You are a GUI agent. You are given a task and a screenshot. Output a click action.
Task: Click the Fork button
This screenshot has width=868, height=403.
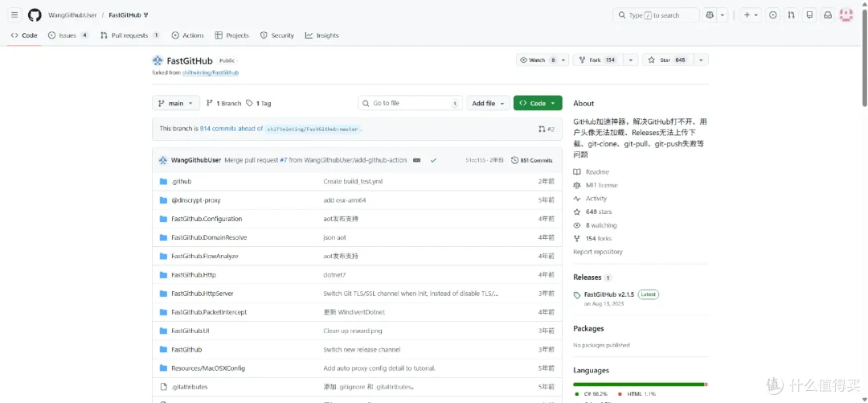[598, 60]
